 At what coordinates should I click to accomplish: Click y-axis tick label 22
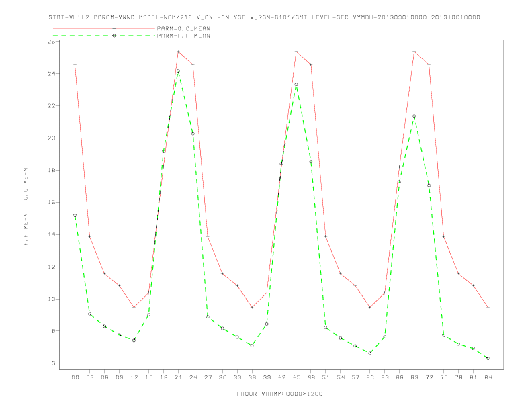pyautogui.click(x=52, y=106)
